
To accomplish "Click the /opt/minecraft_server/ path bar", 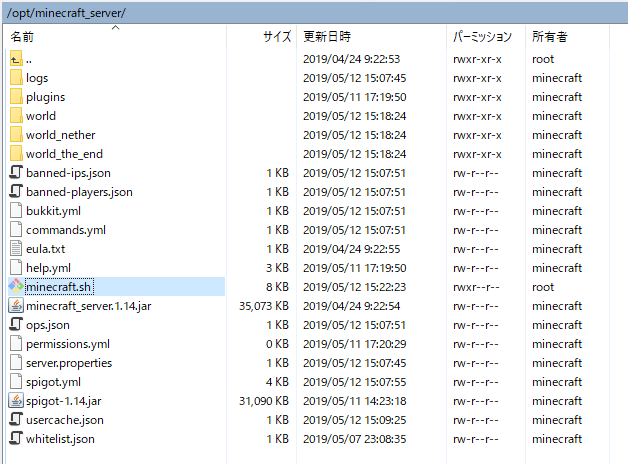I will [66, 10].
